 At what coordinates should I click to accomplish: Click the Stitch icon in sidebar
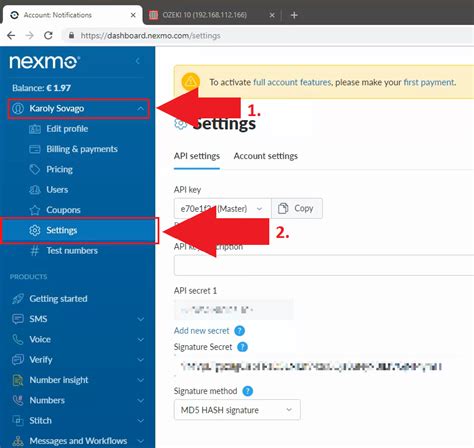[x=18, y=421]
